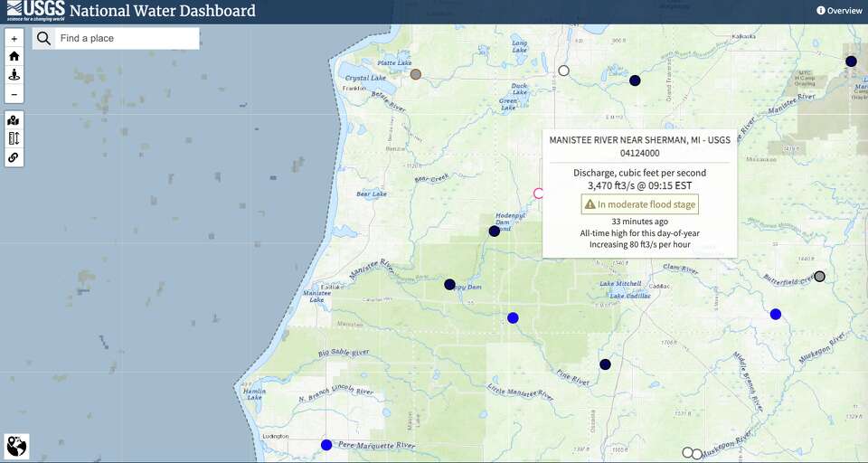
Task: Click the Find a place field
Action: 127,38
